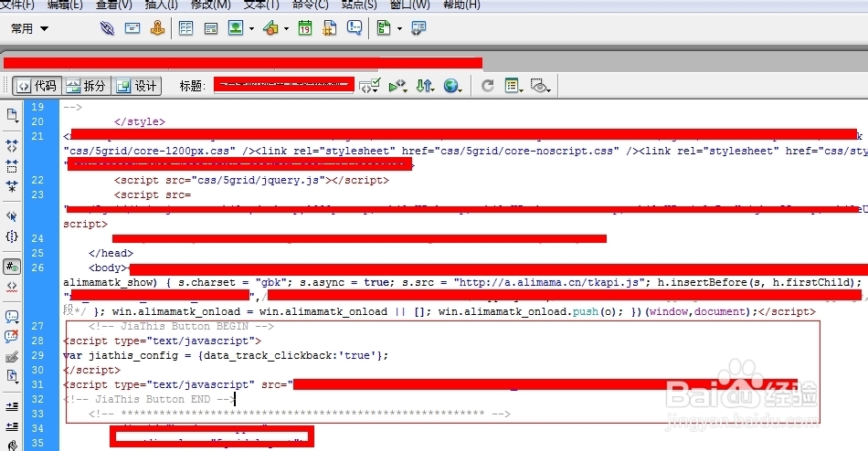Switch to 拆分 (Split) view
The width and height of the screenshot is (868, 451).
(x=87, y=86)
